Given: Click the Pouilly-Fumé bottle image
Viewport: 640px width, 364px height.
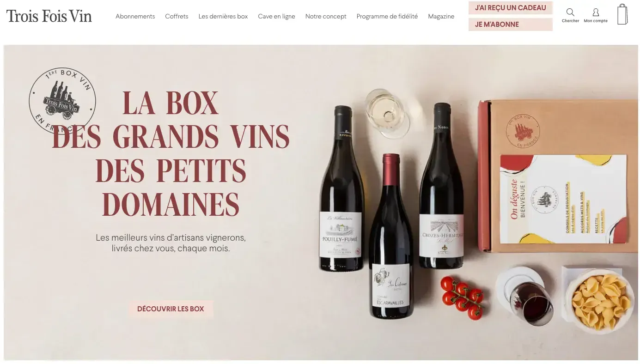Looking at the screenshot, I should (x=342, y=188).
